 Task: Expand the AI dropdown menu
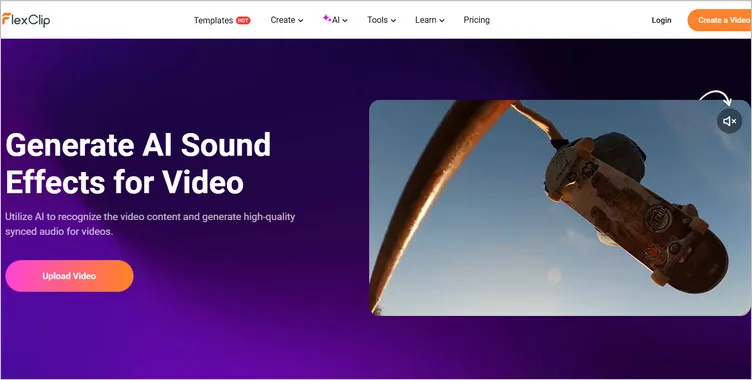(335, 20)
